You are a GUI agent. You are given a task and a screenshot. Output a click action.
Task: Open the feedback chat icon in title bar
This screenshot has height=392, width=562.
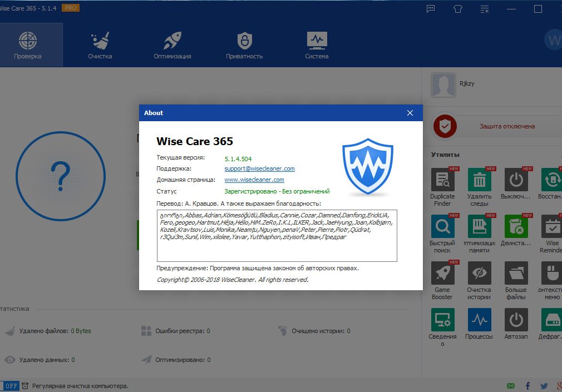(x=431, y=9)
